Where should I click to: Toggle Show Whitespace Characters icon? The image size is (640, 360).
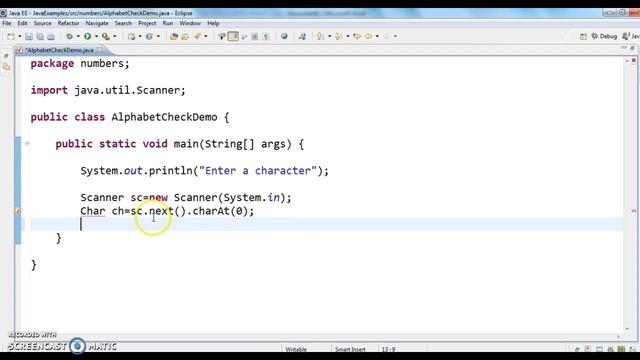[266, 37]
